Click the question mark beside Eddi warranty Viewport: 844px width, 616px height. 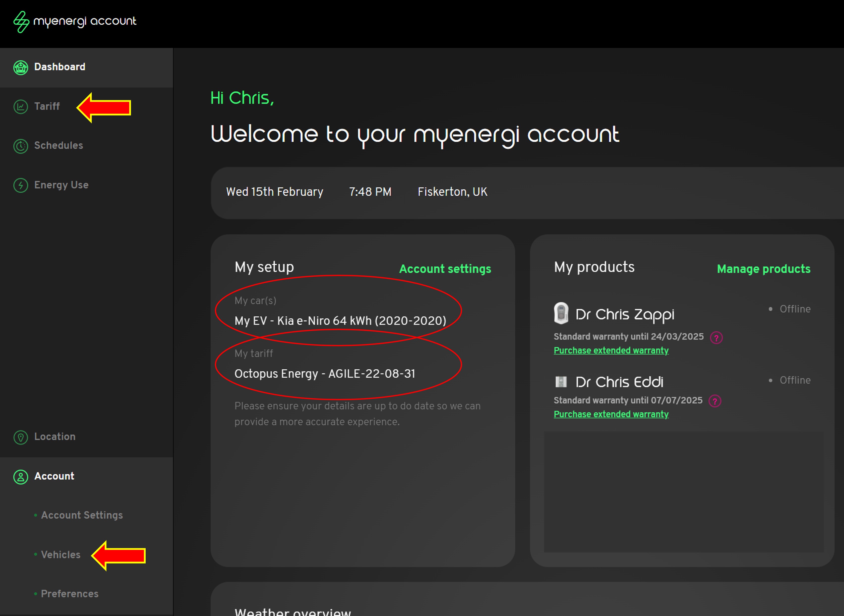(x=715, y=401)
